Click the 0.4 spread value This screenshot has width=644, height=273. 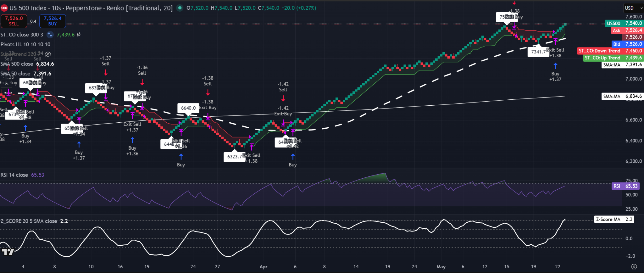33,21
